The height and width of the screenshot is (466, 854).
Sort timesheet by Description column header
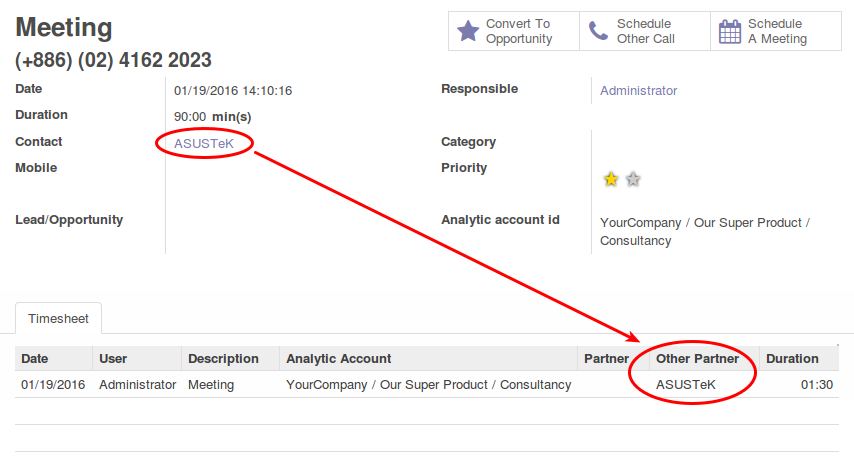tap(223, 359)
